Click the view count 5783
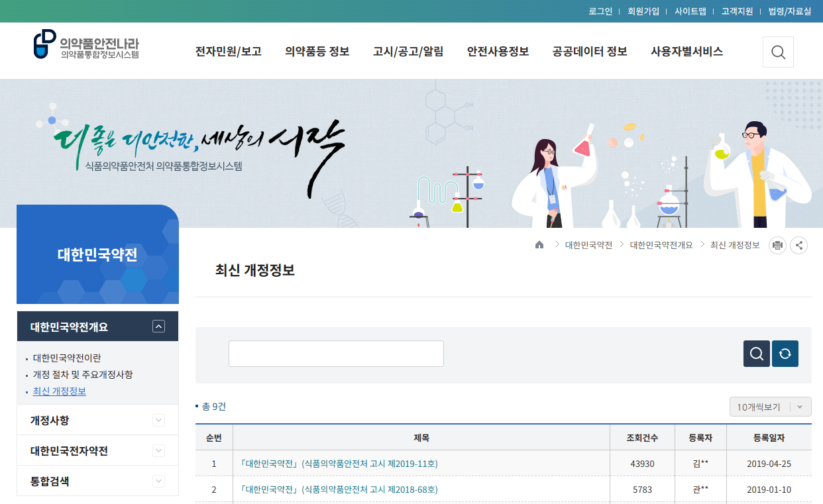Viewport: 823px width, 504px height. (x=642, y=489)
